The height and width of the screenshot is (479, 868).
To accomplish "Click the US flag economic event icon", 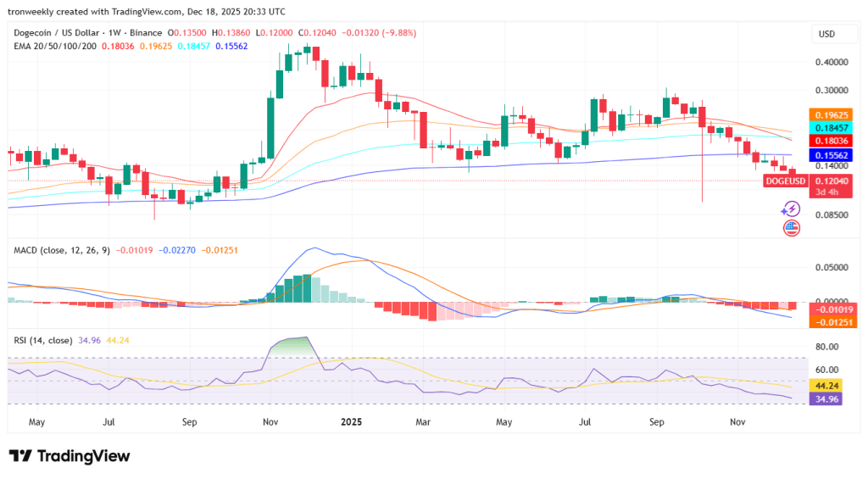I will pyautogui.click(x=792, y=227).
